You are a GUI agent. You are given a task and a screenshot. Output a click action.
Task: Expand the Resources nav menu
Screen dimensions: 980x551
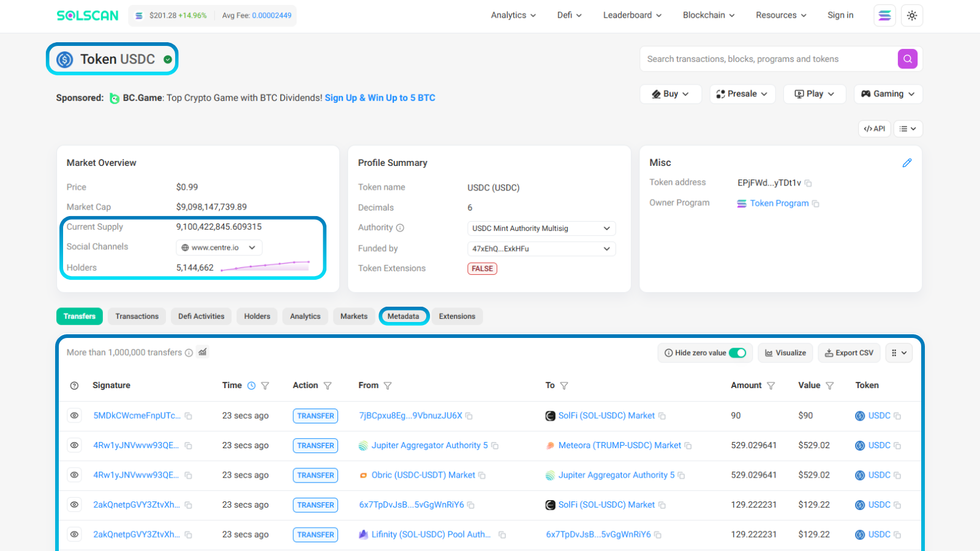coord(781,15)
